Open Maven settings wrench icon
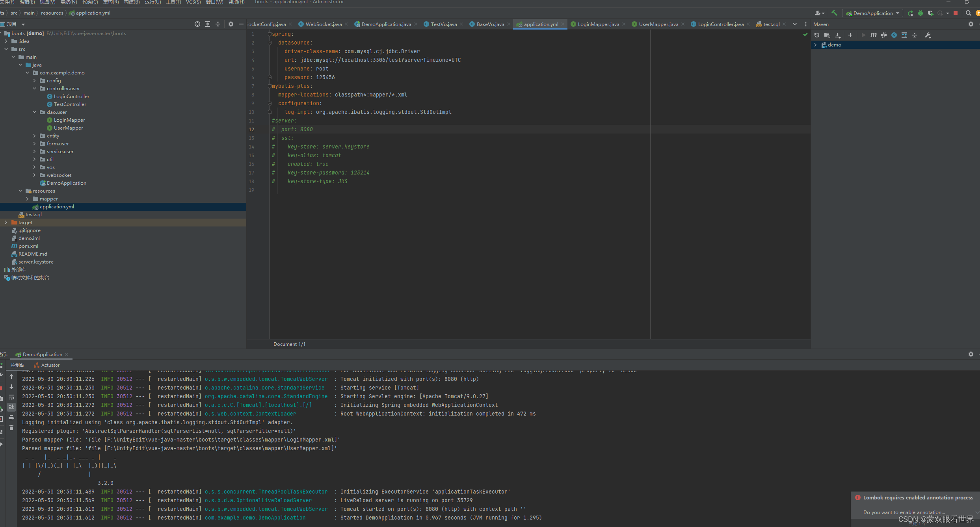980x527 pixels. (928, 35)
